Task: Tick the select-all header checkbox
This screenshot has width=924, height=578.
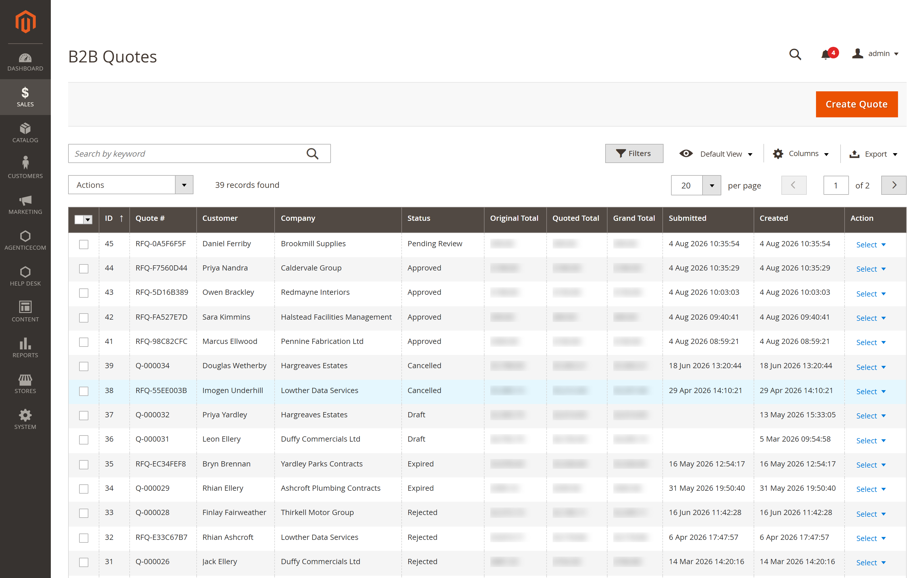Action: [79, 219]
